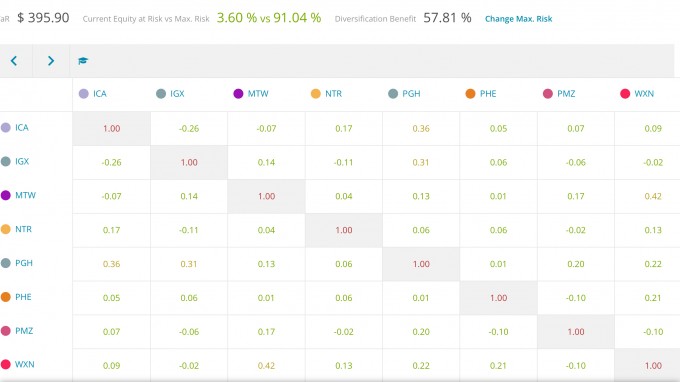Click the NTR row orange dot
This screenshot has height=382, width=680.
point(6,229)
